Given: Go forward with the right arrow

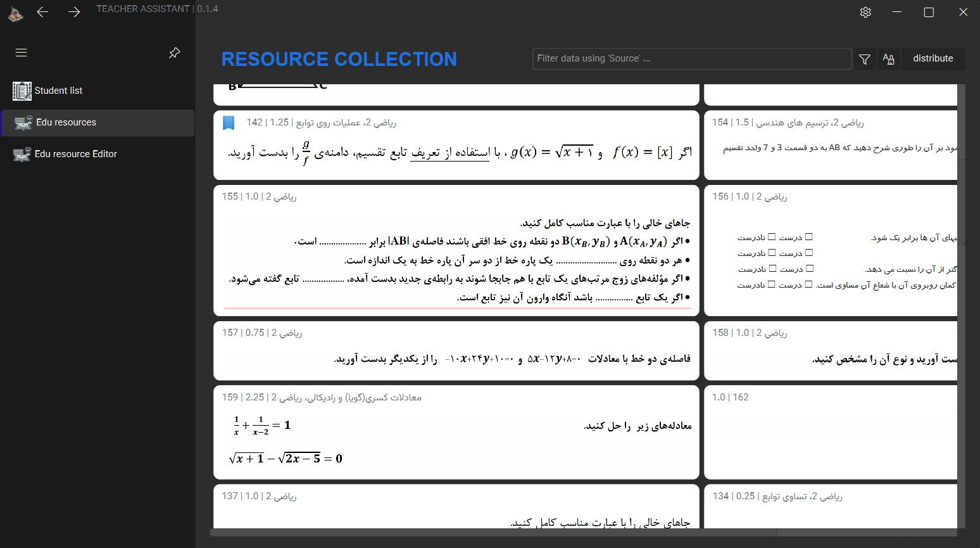Looking at the screenshot, I should (74, 12).
